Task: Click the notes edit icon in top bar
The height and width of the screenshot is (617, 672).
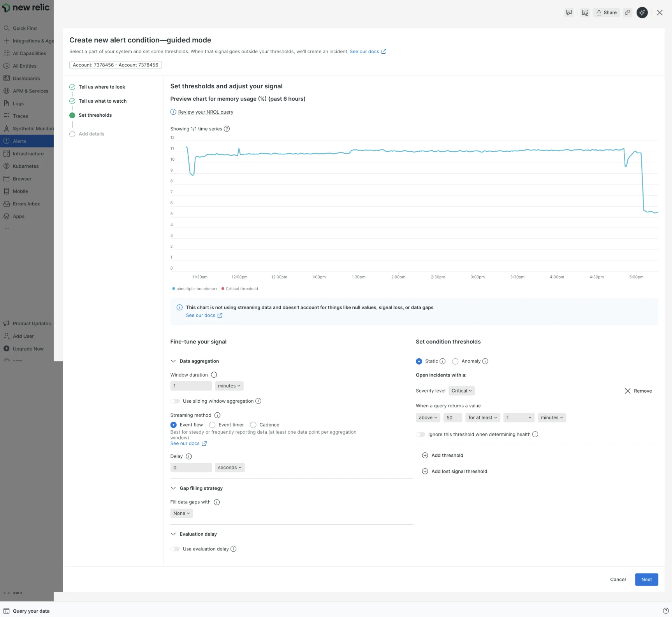Action: 585,12
